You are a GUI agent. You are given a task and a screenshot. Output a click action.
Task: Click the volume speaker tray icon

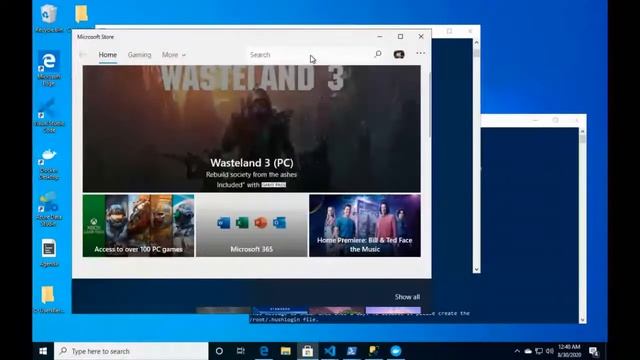click(x=549, y=351)
